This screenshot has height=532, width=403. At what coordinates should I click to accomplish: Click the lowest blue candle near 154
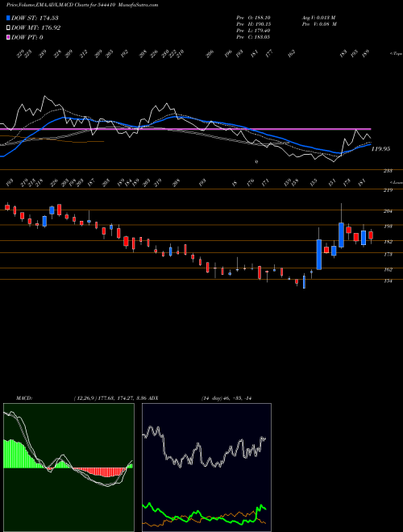click(304, 281)
